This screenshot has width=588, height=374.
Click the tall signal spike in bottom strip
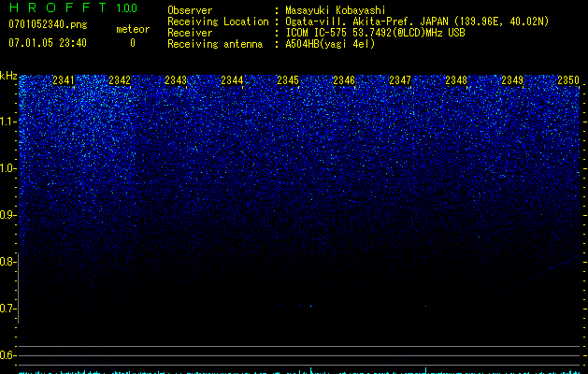click(x=311, y=370)
